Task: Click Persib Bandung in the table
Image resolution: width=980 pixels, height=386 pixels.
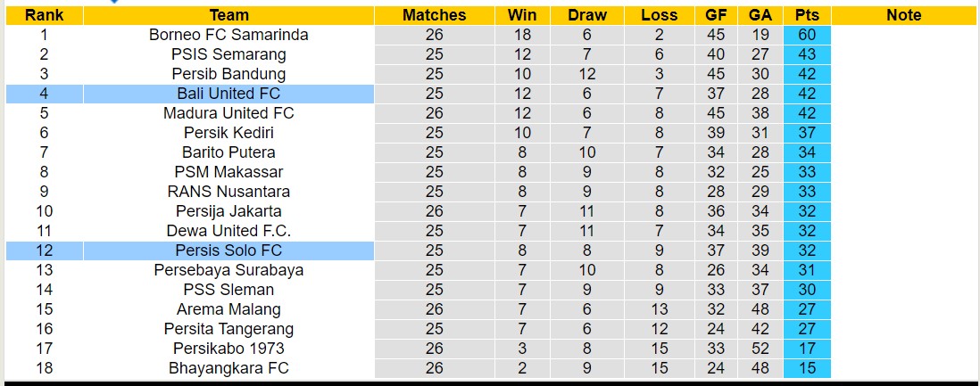Action: (x=229, y=74)
